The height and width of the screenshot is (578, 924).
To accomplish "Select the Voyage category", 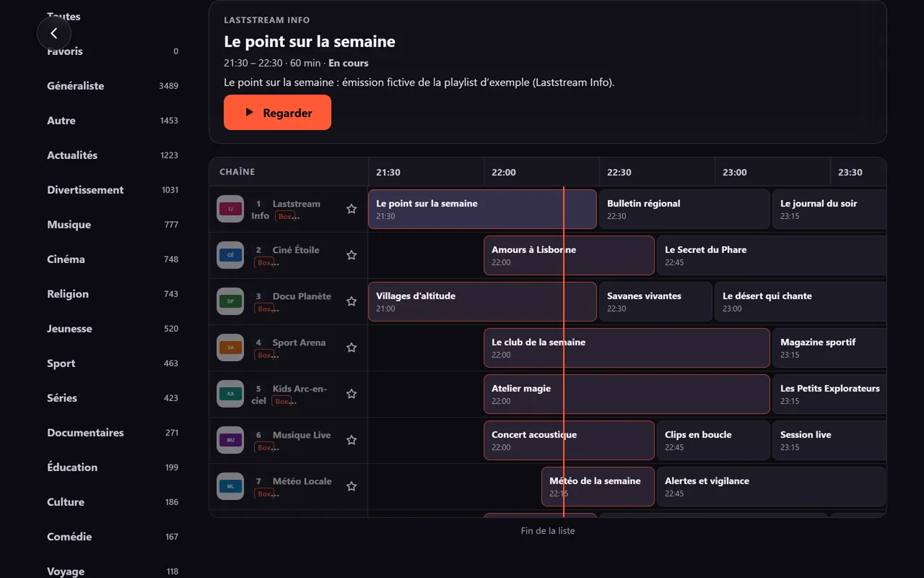I will click(x=113, y=569).
